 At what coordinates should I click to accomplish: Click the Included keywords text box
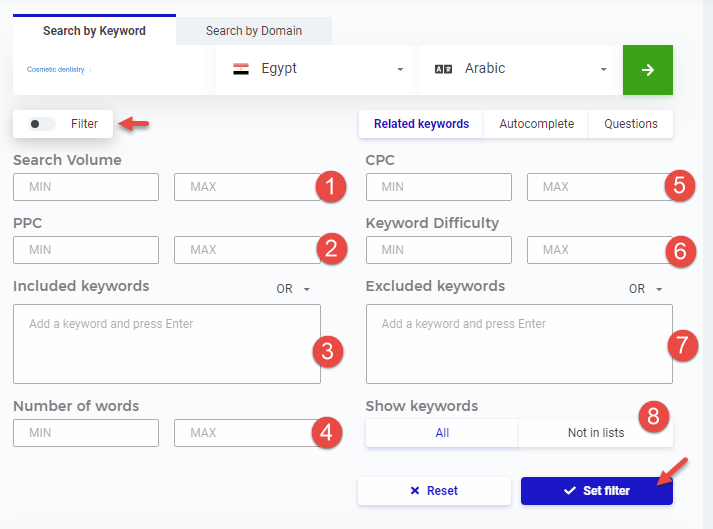click(x=167, y=344)
